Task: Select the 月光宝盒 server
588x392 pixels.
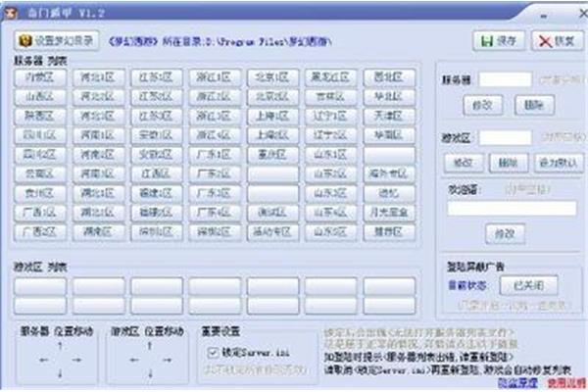Action: click(389, 213)
